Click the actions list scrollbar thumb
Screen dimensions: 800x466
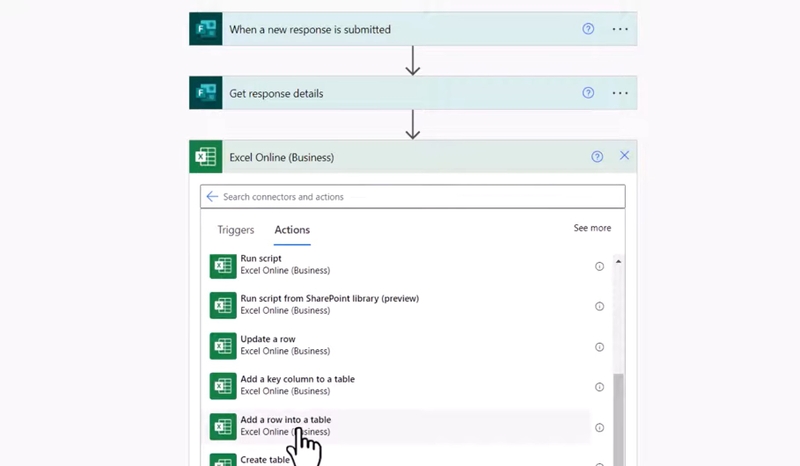(x=618, y=420)
